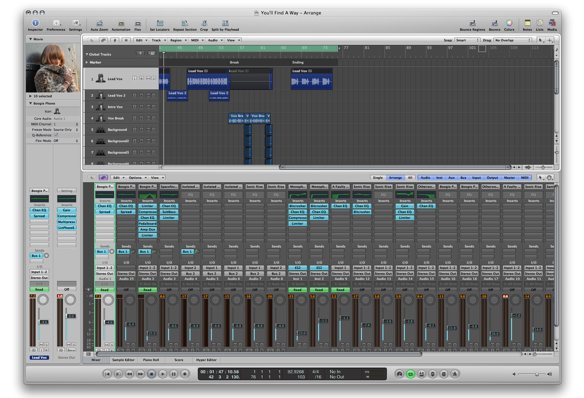This screenshot has height=398, width=584.
Task: Click the Play transport button
Action: [x=163, y=374]
